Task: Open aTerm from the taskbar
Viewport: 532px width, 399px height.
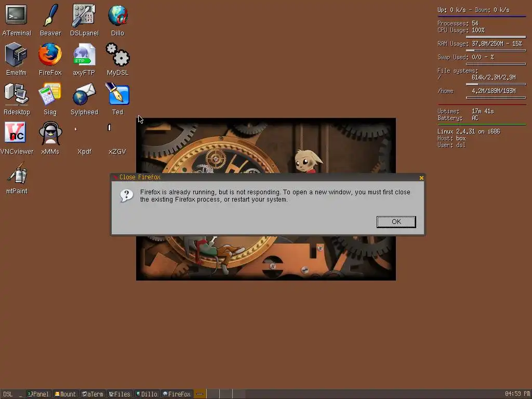Action: click(92, 394)
